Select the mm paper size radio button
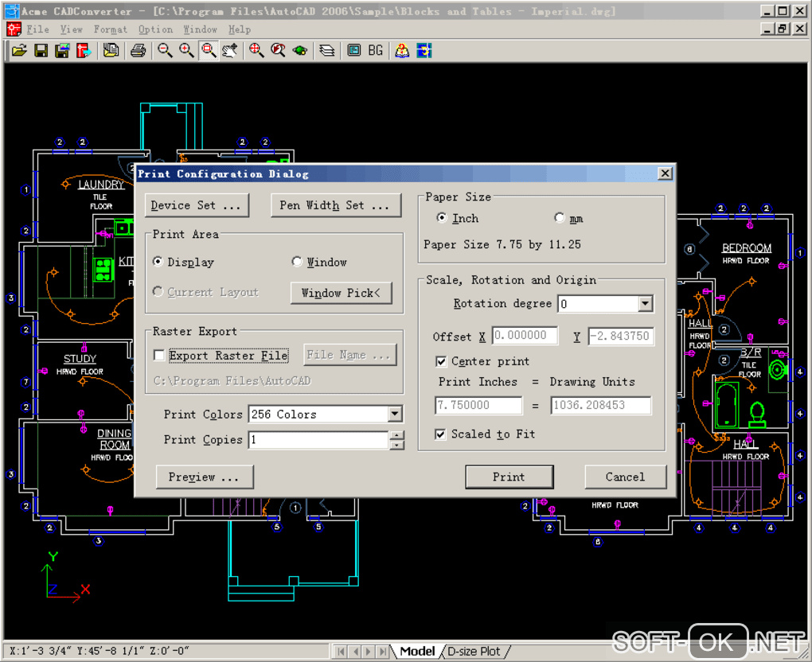This screenshot has height=662, width=812. 560,218
